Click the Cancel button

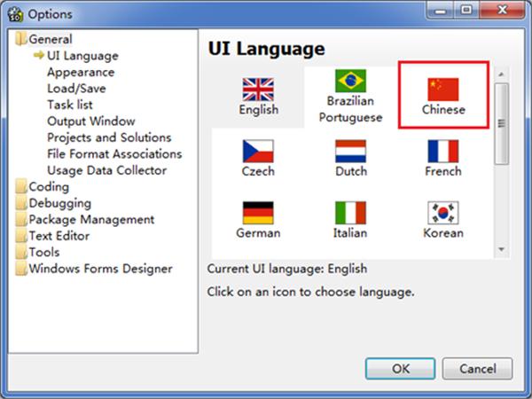(477, 369)
